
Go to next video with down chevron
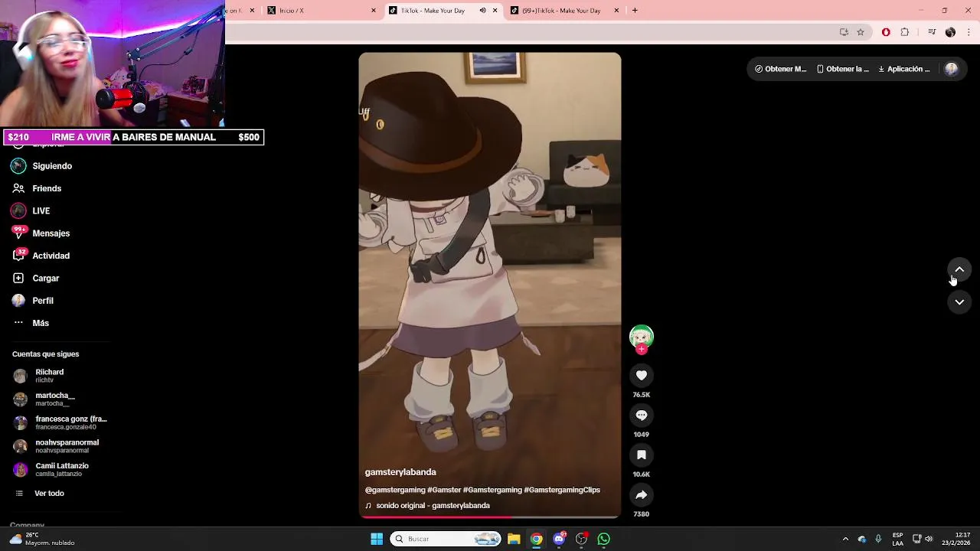pos(959,302)
